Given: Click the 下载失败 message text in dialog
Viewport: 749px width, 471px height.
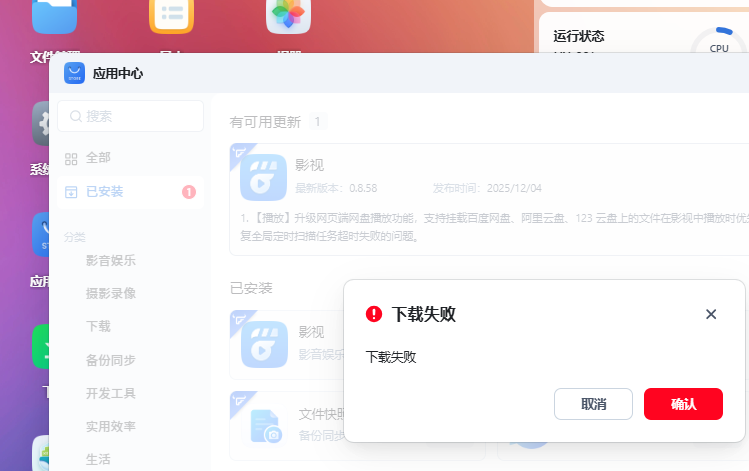Looking at the screenshot, I should (391, 357).
